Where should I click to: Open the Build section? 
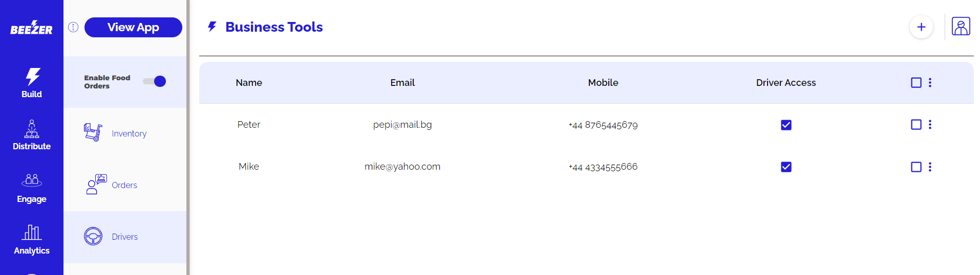(32, 83)
